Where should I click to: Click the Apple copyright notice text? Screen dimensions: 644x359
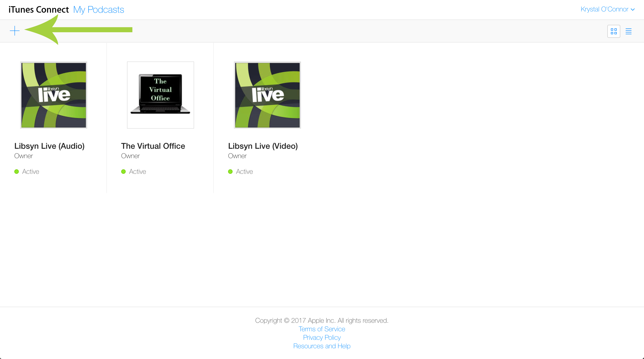click(322, 321)
